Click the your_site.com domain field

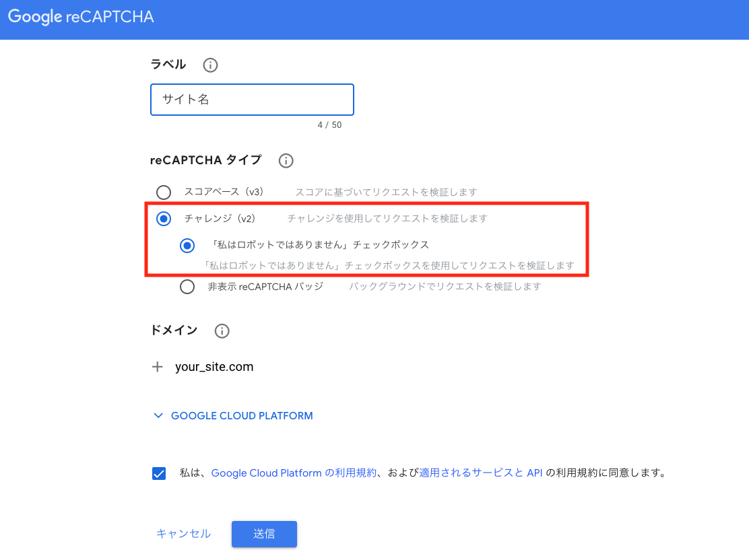(214, 367)
